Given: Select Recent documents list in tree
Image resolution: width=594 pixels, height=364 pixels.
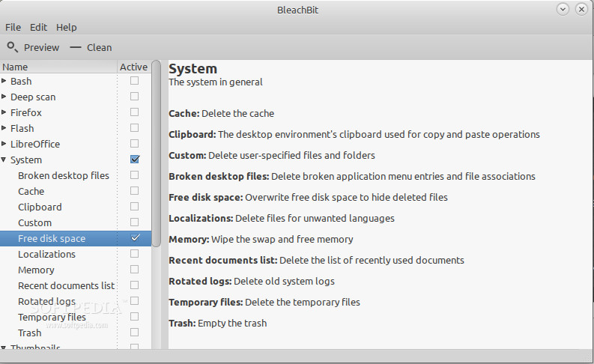Looking at the screenshot, I should coord(66,285).
